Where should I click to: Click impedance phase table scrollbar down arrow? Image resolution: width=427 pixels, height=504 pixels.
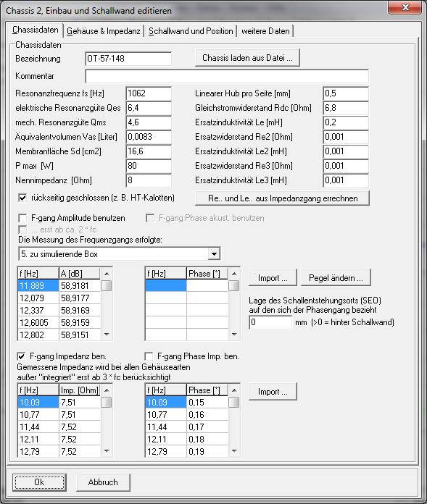click(234, 451)
